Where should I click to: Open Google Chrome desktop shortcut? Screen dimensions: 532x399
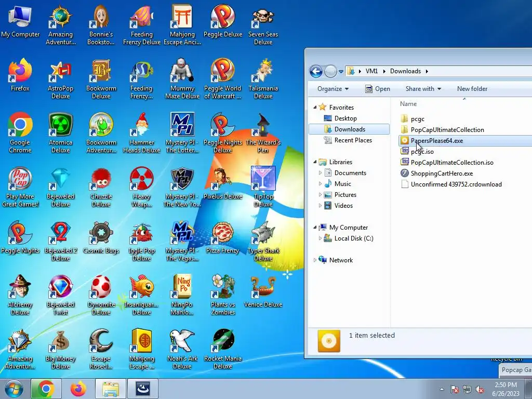(x=20, y=133)
